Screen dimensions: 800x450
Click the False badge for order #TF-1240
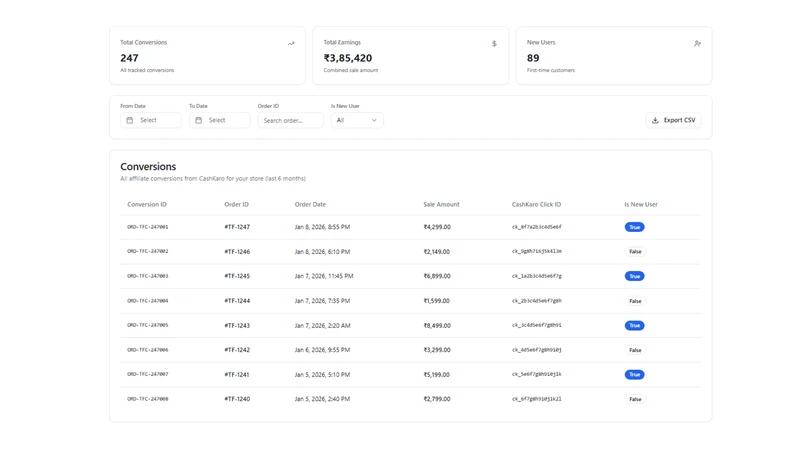coord(635,399)
